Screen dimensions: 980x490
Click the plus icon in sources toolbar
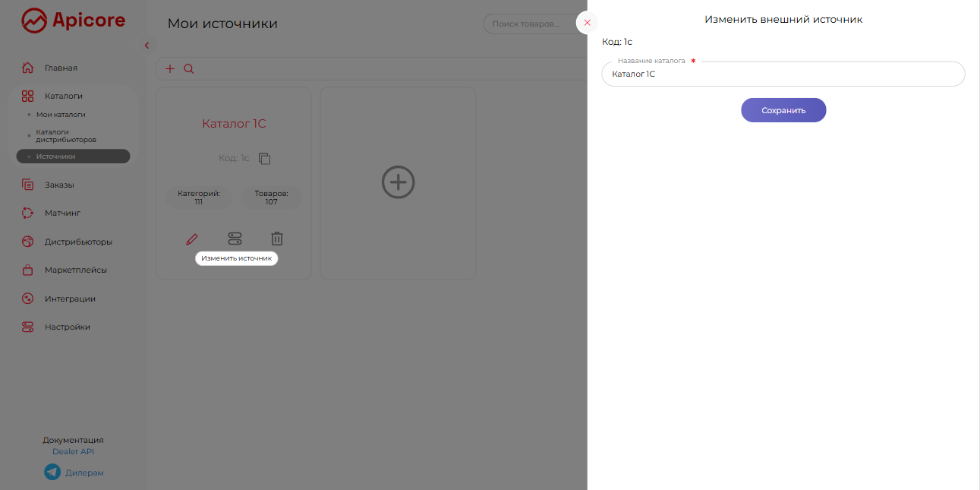point(170,69)
